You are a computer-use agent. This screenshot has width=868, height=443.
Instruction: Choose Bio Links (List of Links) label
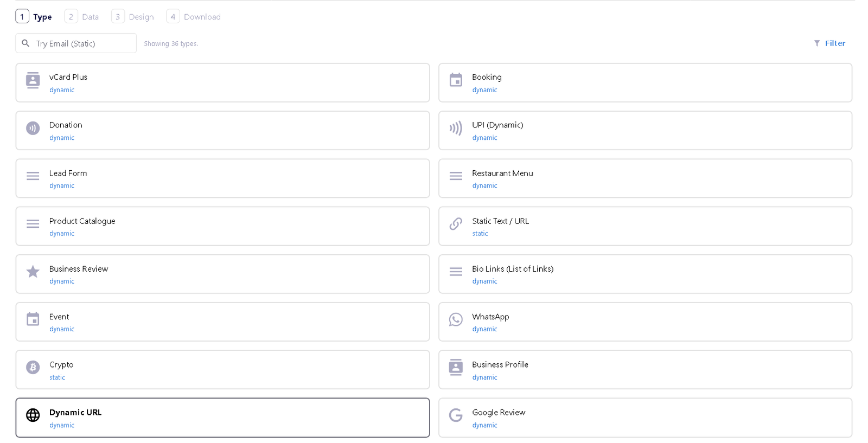[513, 268]
